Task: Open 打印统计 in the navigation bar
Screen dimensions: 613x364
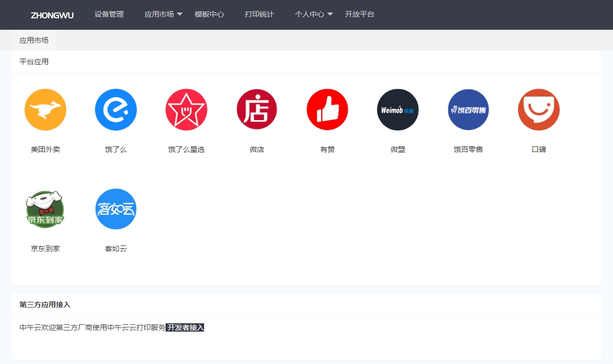Action: (259, 15)
